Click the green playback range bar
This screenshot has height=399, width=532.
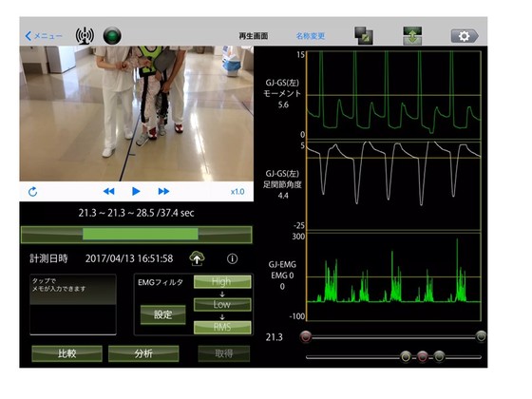point(141,234)
